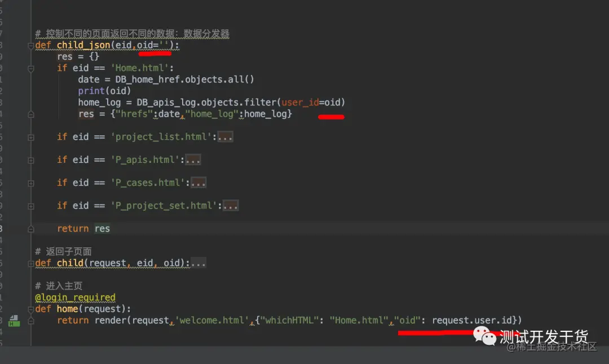Click the 'res = {}' line
609x364 pixels.
(78, 57)
